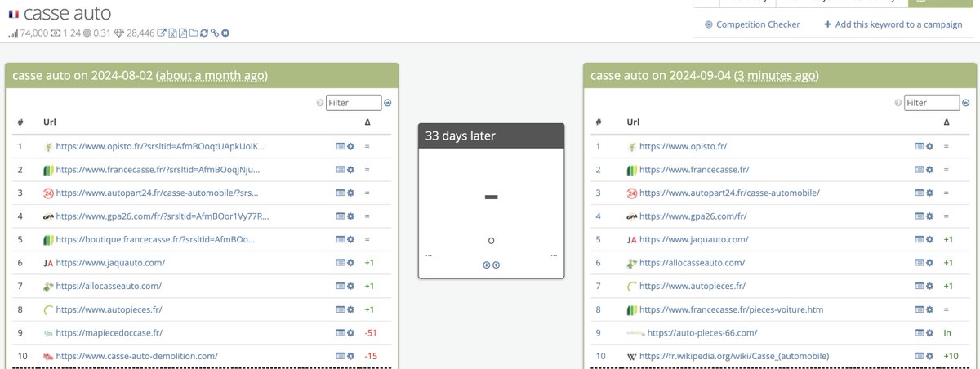Open details icon for left allocasseauto.com row
The image size is (980, 369).
(341, 286)
